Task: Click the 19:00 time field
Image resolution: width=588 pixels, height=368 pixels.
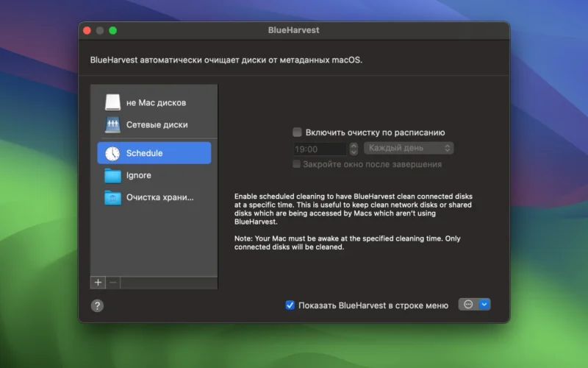Action: (320, 149)
